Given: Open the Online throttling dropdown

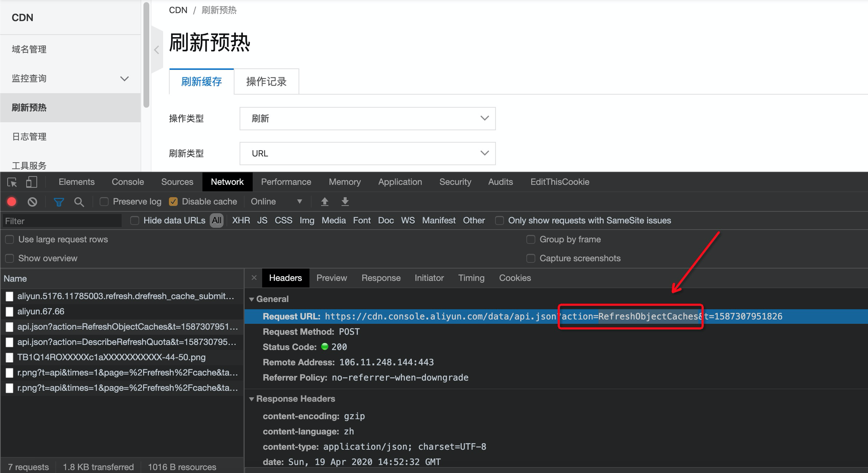Looking at the screenshot, I should [277, 202].
